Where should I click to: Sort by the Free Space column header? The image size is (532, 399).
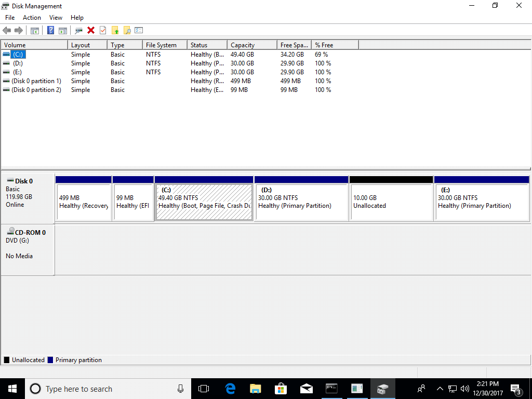pyautogui.click(x=294, y=45)
